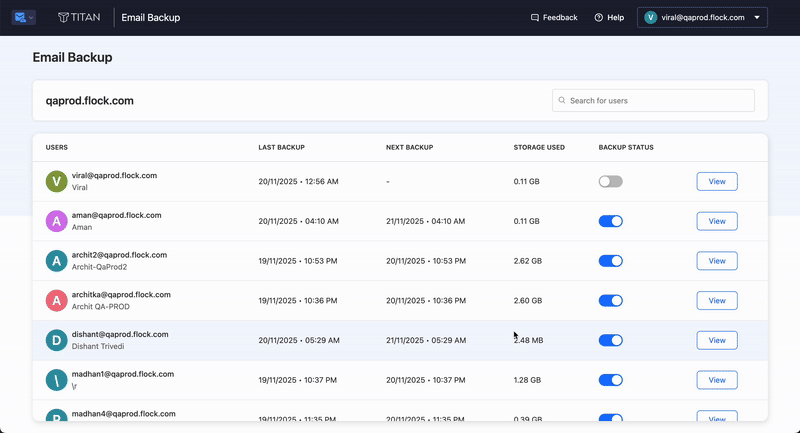Toggle backup status for madhan1@qaprod.flock.com

[610, 380]
